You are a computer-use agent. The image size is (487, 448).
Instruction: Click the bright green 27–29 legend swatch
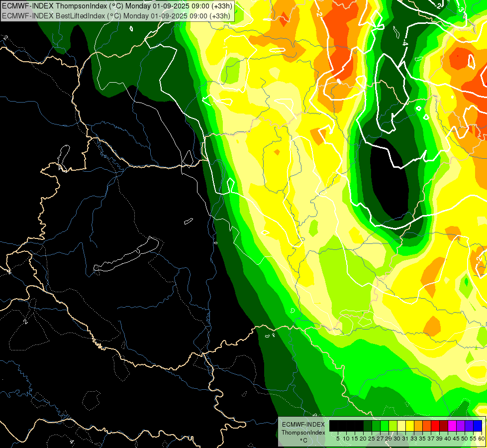(385, 426)
